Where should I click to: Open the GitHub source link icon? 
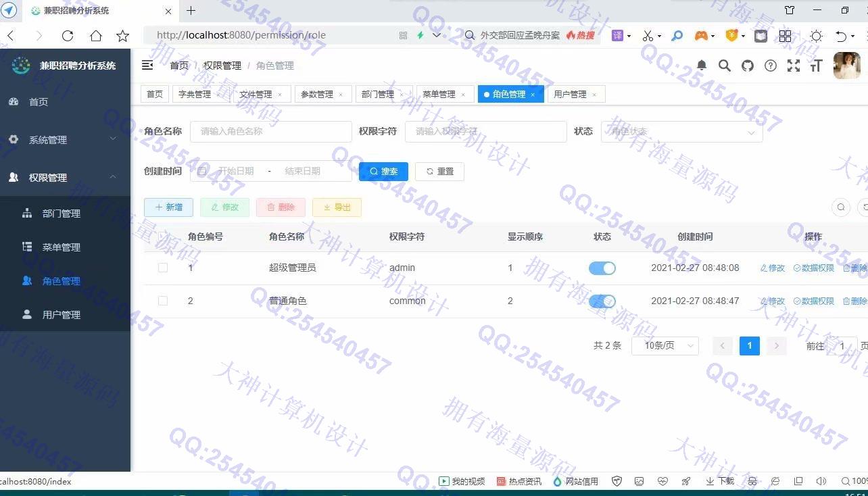pos(748,66)
